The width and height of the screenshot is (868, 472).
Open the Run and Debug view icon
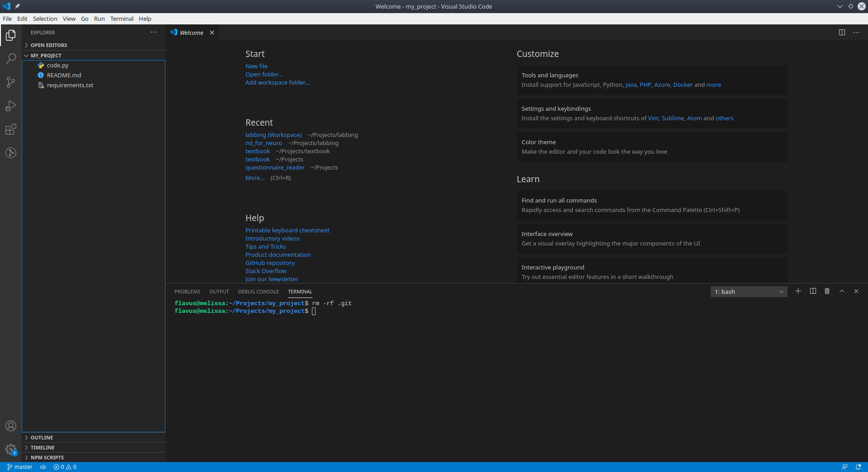(x=11, y=106)
